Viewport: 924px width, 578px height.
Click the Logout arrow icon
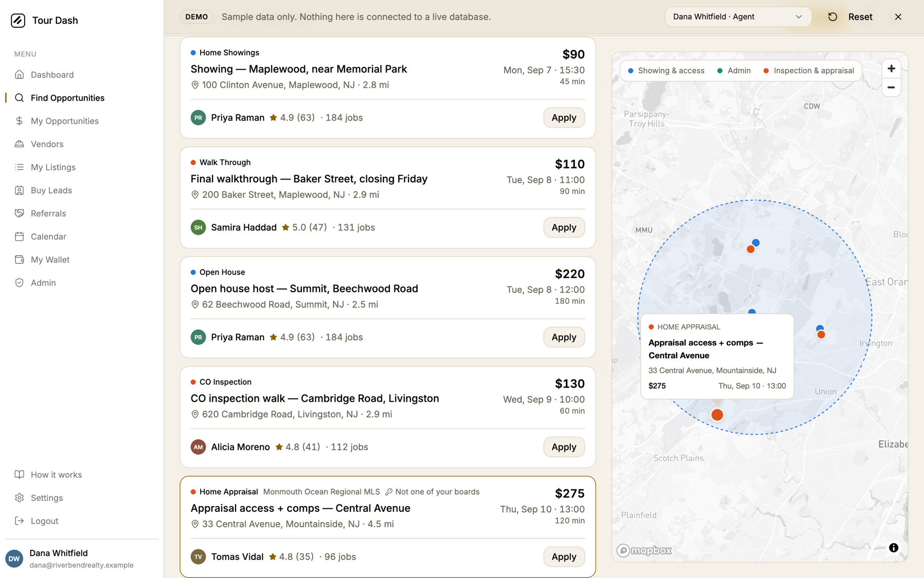pos(20,521)
